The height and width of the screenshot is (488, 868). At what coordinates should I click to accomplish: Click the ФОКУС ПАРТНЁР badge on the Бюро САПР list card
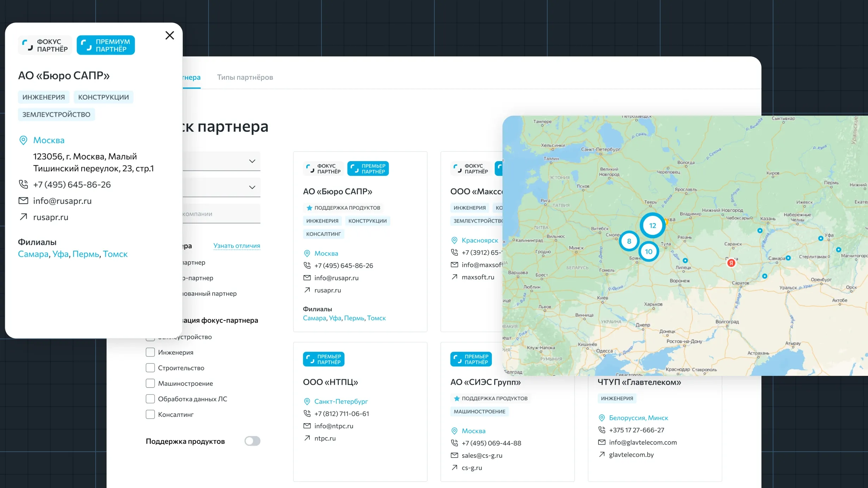pos(324,169)
